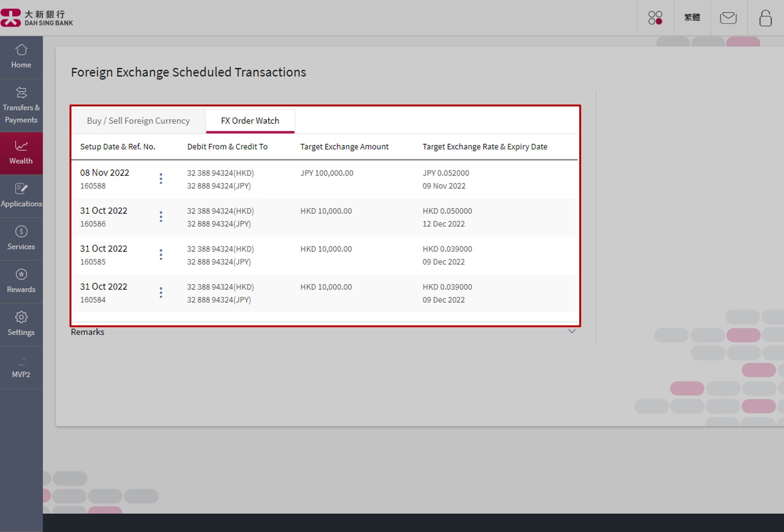Click JPY 100,000.00 target amount
The height and width of the screenshot is (532, 784).
pos(327,173)
